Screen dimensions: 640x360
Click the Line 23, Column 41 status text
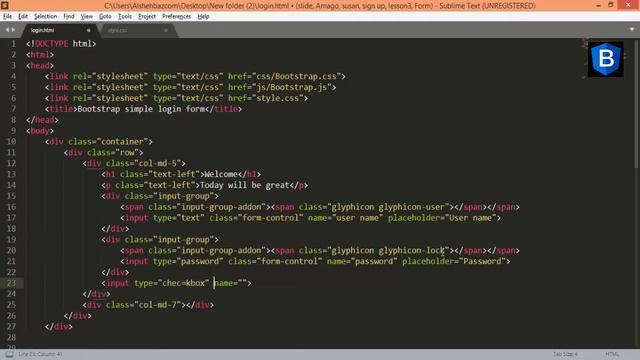click(40, 354)
